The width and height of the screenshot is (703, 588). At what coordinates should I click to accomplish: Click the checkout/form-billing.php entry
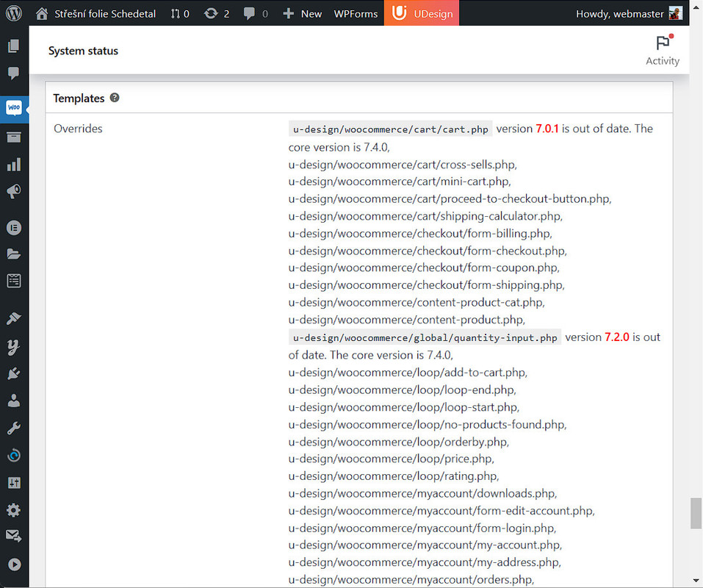pos(420,233)
